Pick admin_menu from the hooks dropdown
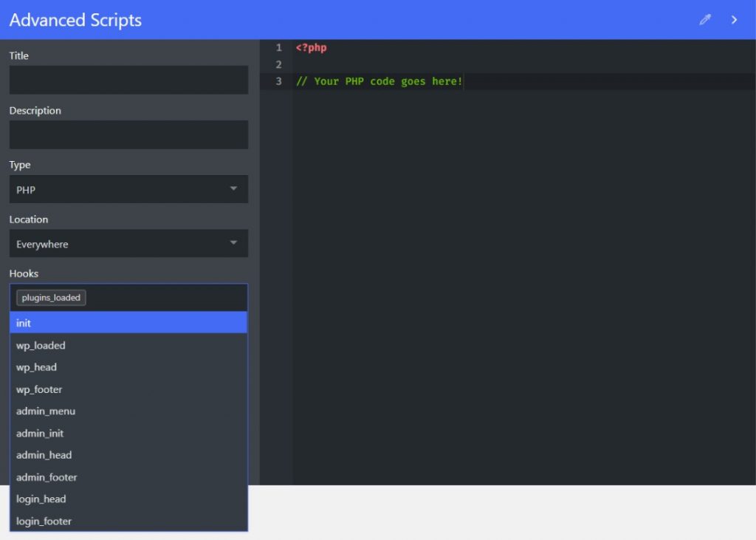Image resolution: width=756 pixels, height=540 pixels. [128, 411]
